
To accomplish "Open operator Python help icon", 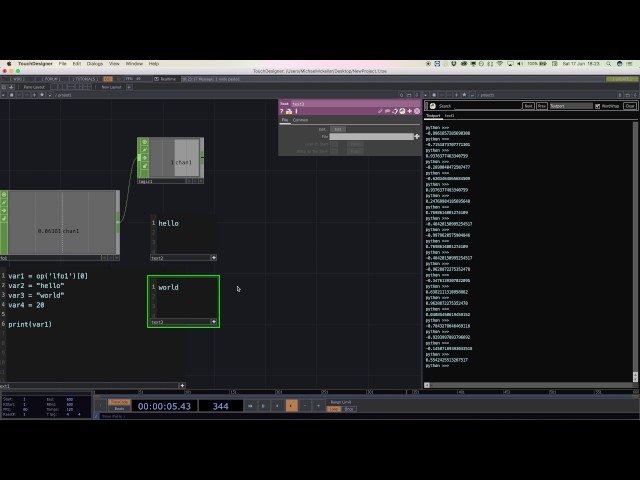I will tap(289, 111).
